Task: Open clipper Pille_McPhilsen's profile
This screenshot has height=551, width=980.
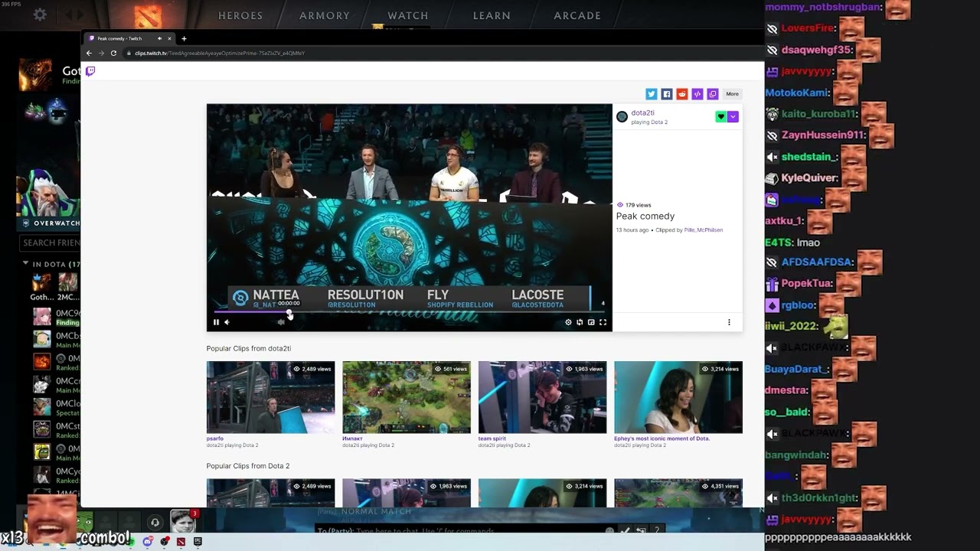Action: [704, 230]
